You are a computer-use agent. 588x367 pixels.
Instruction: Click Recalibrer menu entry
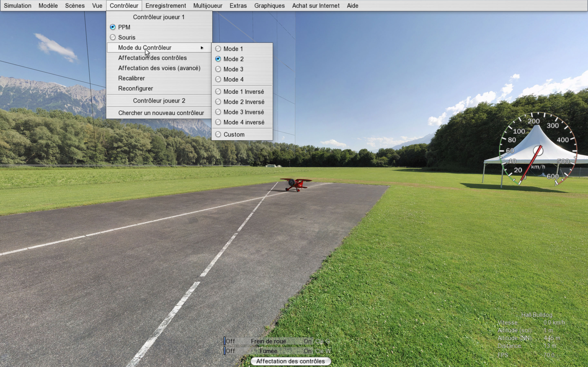click(x=131, y=78)
